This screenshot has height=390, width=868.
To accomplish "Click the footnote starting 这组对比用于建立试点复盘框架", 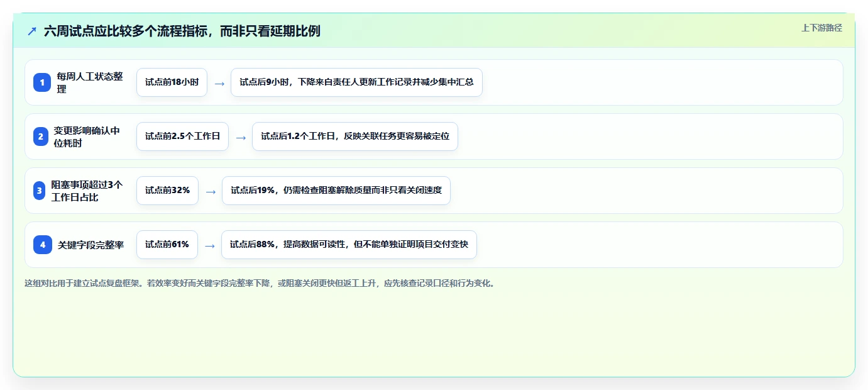I will 260,283.
